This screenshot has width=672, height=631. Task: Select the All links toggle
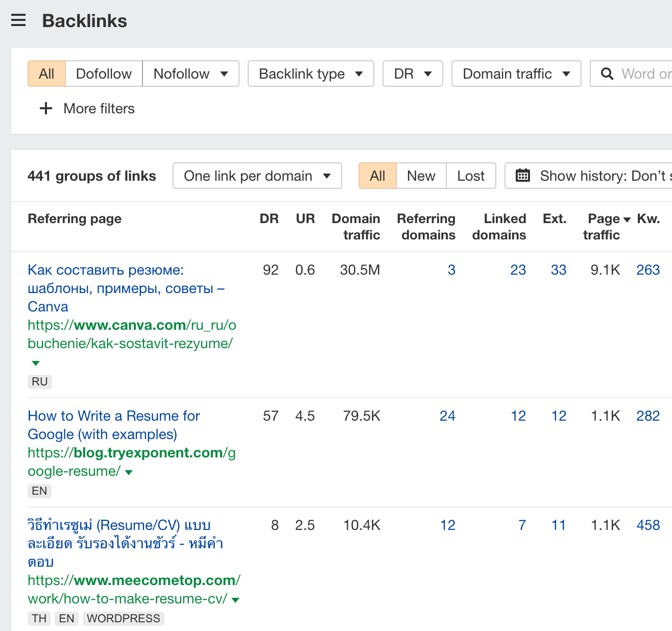click(377, 176)
